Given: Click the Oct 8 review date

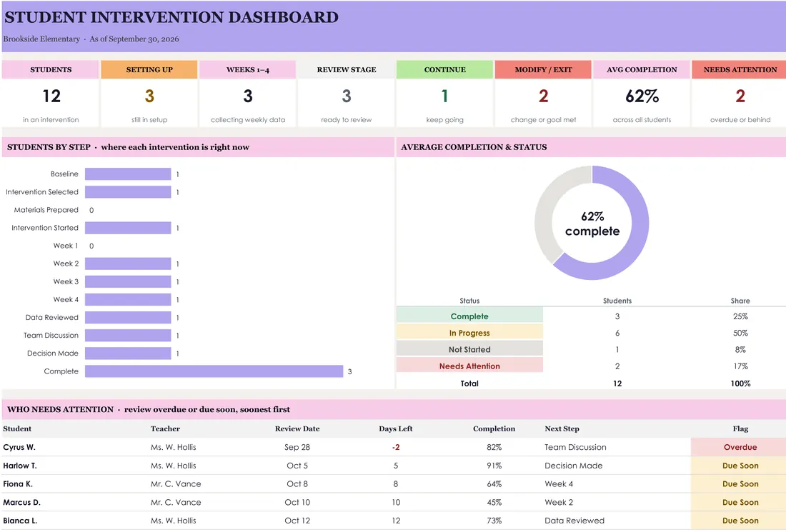Looking at the screenshot, I should pos(297,484).
